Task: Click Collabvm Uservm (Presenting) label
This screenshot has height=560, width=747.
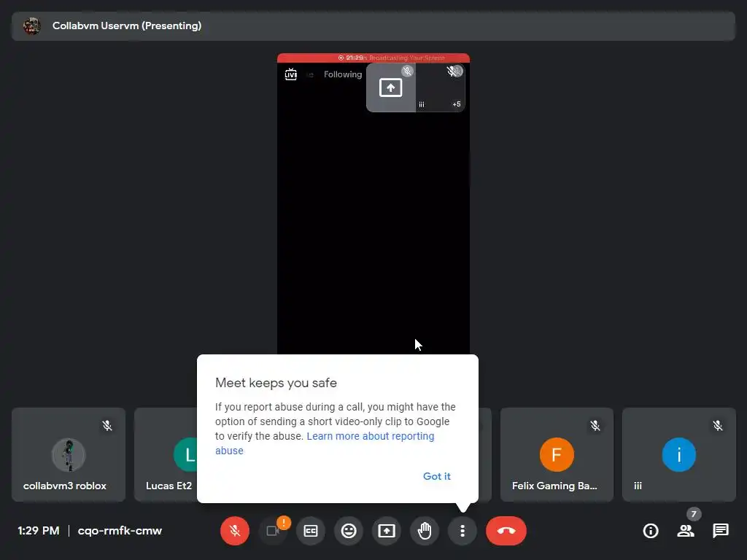Action: pos(127,26)
